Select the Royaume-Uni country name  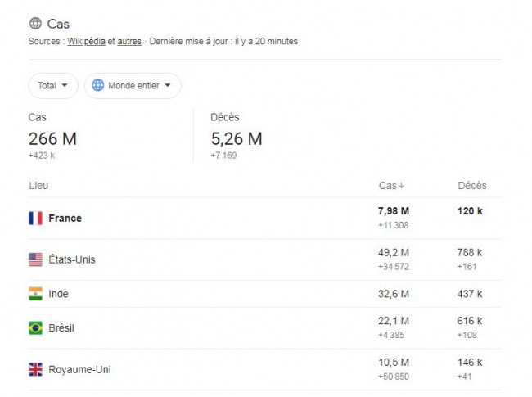[x=79, y=369]
